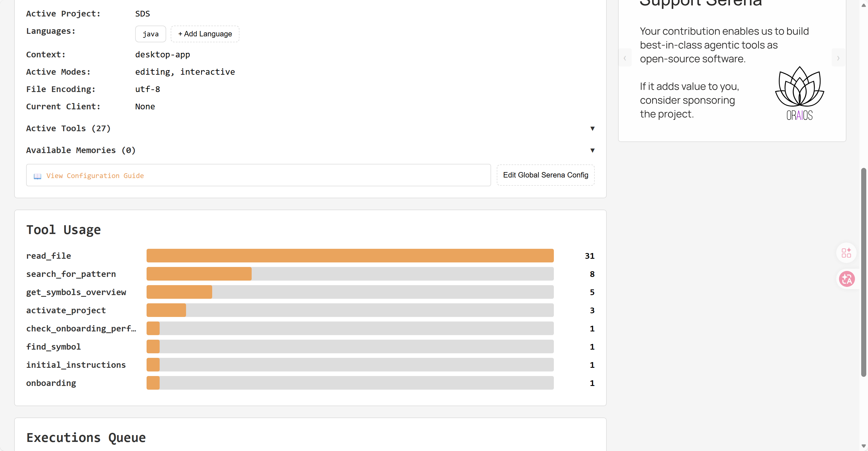
Task: Click the java language tag
Action: pos(151,34)
